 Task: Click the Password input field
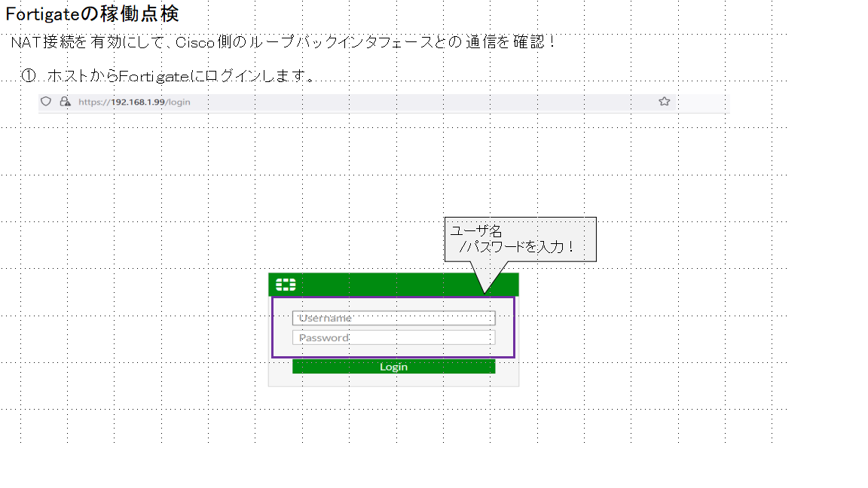pyautogui.click(x=393, y=337)
